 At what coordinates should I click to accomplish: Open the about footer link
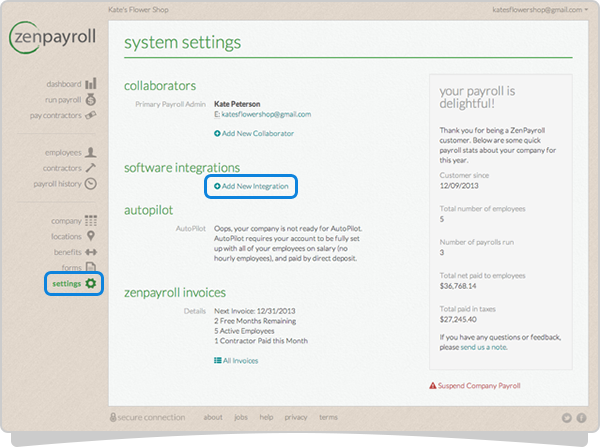pyautogui.click(x=213, y=417)
